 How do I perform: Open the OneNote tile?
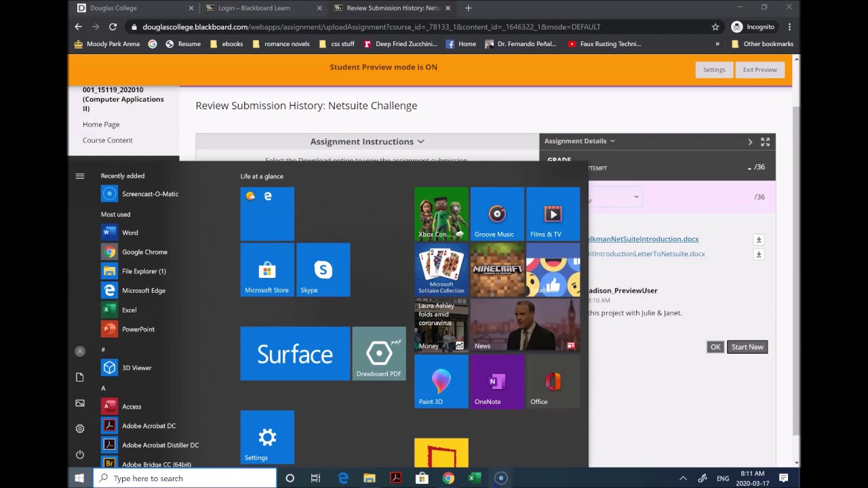tap(497, 382)
